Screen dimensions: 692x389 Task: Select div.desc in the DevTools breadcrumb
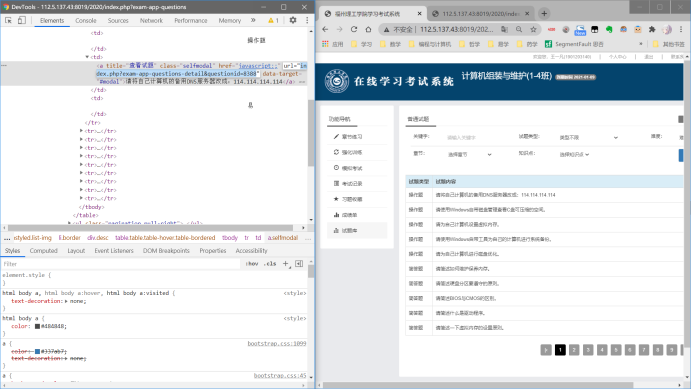[98, 238]
